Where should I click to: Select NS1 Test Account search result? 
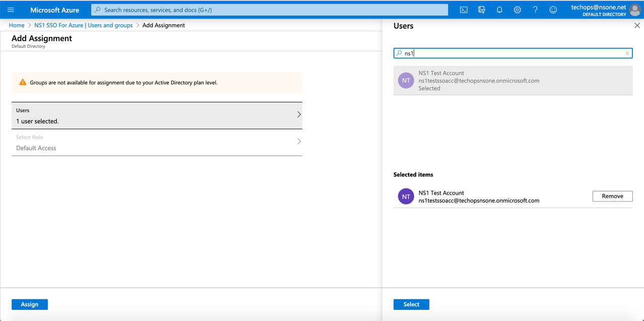513,81
